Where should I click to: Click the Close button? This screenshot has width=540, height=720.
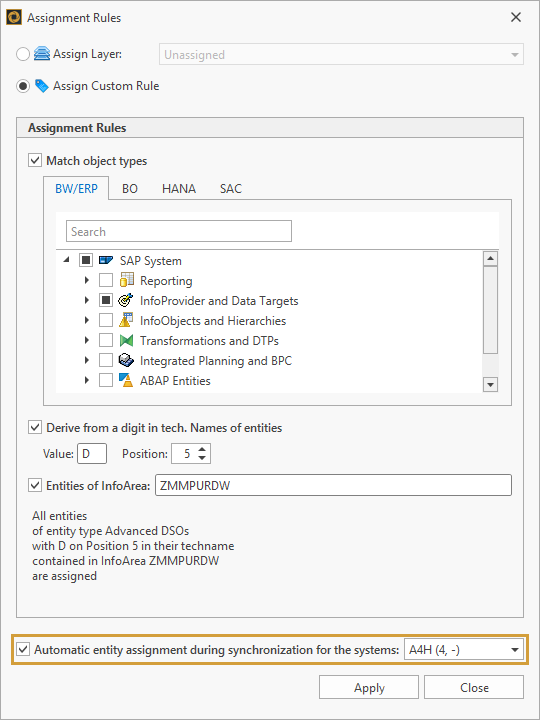474,687
